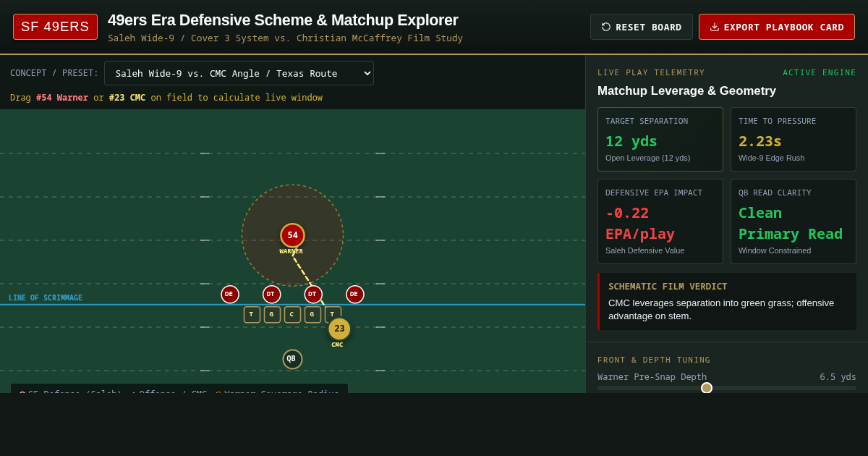Click the '12 yds' separation value
Image resolution: width=868 pixels, height=456 pixels.
coord(631,141)
